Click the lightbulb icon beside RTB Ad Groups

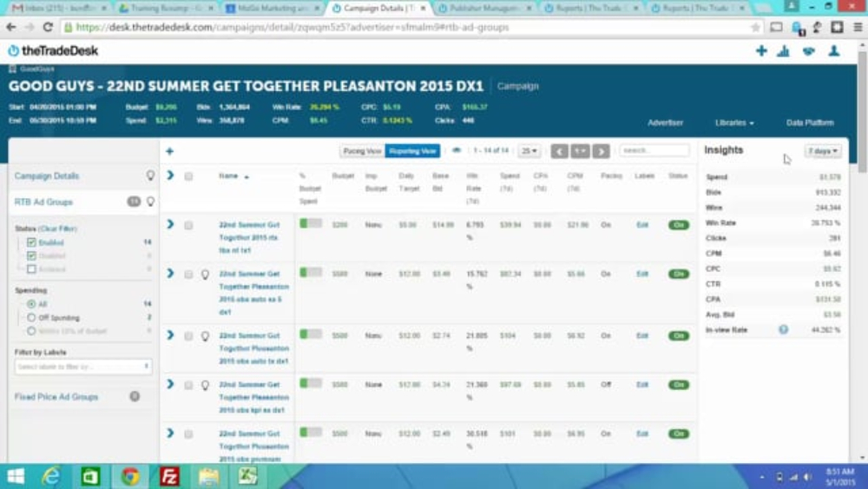pos(150,202)
